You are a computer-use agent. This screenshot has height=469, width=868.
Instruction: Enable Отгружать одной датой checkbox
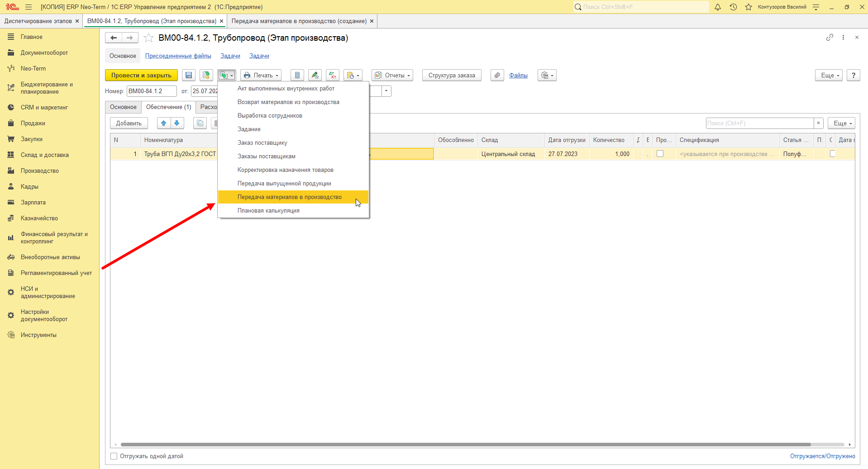coord(114,456)
